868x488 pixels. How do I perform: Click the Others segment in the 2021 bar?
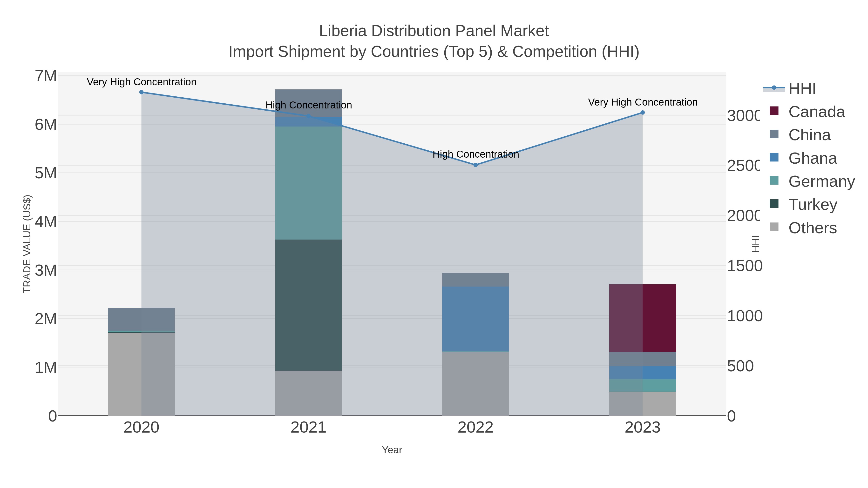point(308,393)
